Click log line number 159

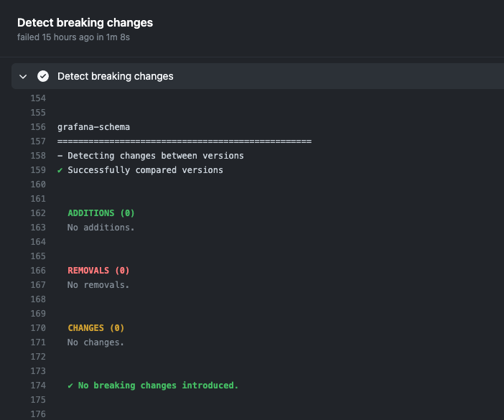(37, 170)
